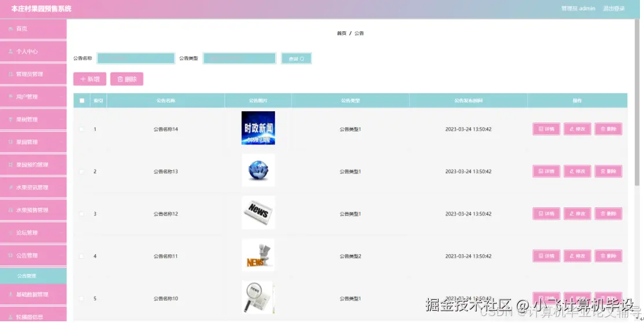The width and height of the screenshot is (644, 323).
Task: Expand the 用户管理 menu arrow
Action: click(x=61, y=97)
